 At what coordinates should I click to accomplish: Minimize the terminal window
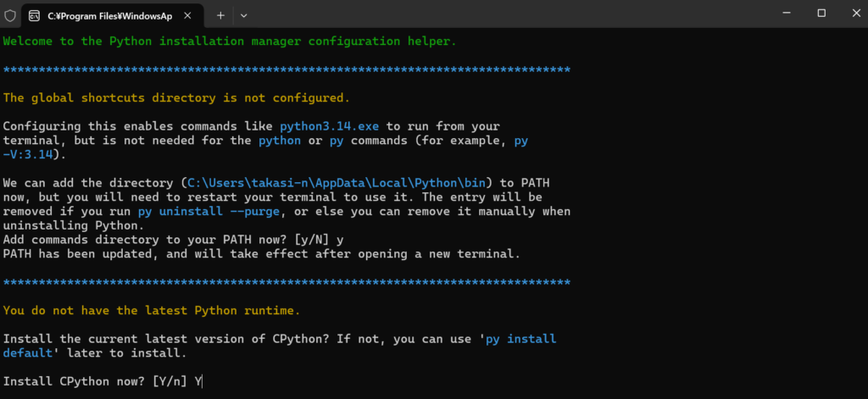click(x=783, y=14)
